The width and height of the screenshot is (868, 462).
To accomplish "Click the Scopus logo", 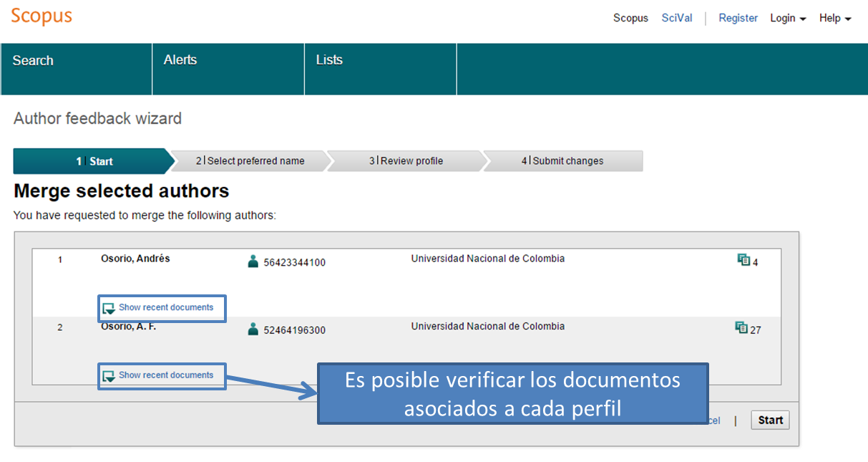I will (42, 16).
